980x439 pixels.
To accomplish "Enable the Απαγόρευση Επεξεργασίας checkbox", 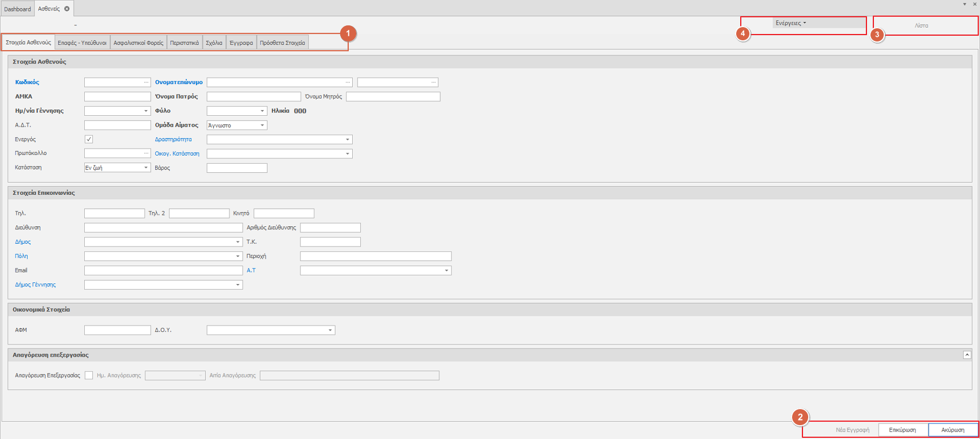I will 89,376.
